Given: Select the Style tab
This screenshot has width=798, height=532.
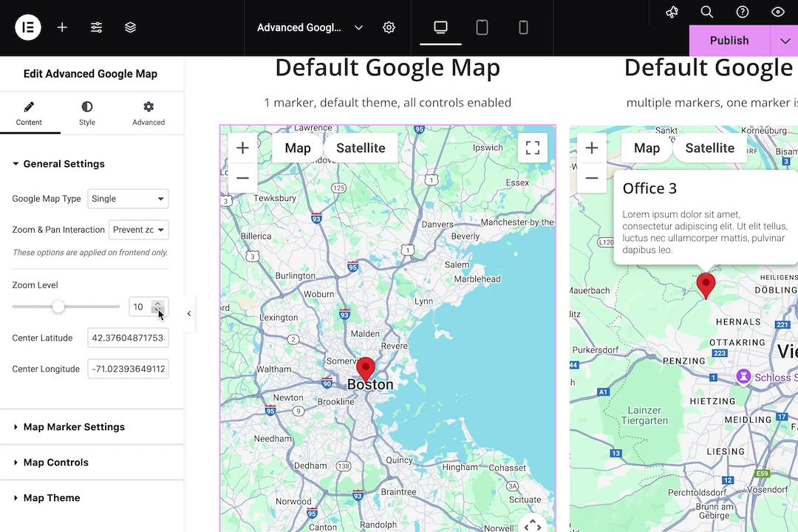Looking at the screenshot, I should pos(87,114).
